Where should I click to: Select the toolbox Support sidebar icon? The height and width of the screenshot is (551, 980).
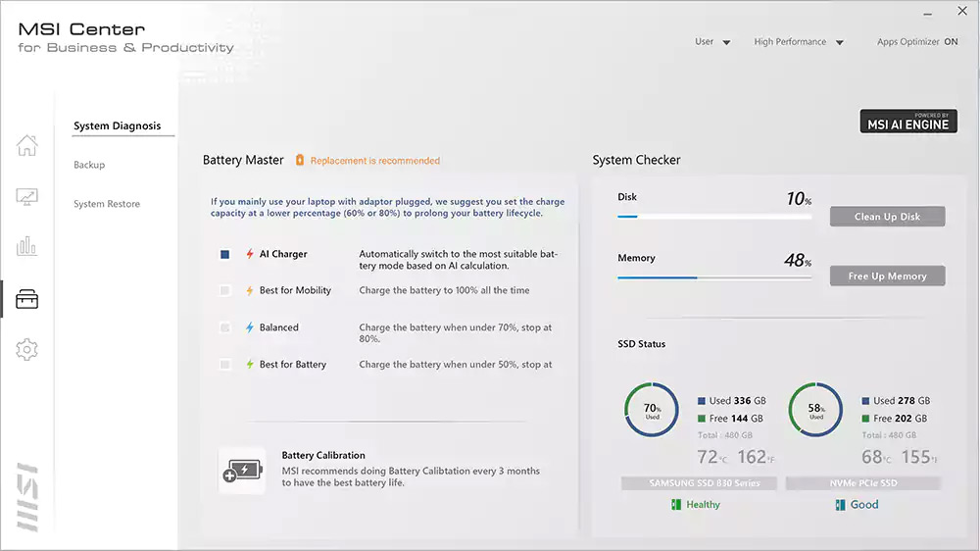coord(27,299)
